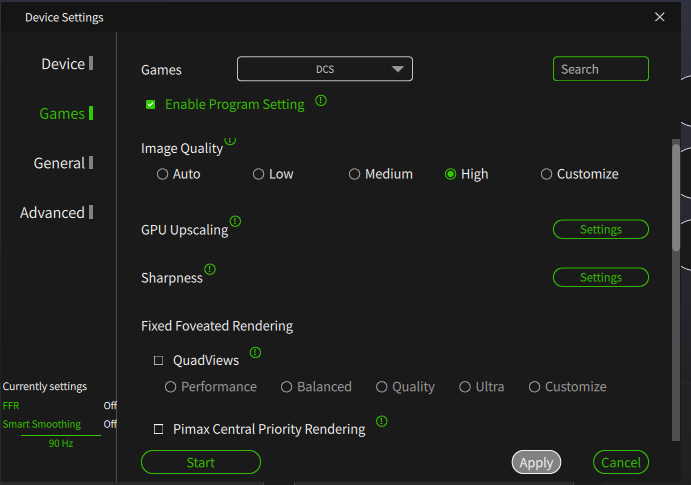Click info icon beside Enable Program Setting

coord(321,101)
